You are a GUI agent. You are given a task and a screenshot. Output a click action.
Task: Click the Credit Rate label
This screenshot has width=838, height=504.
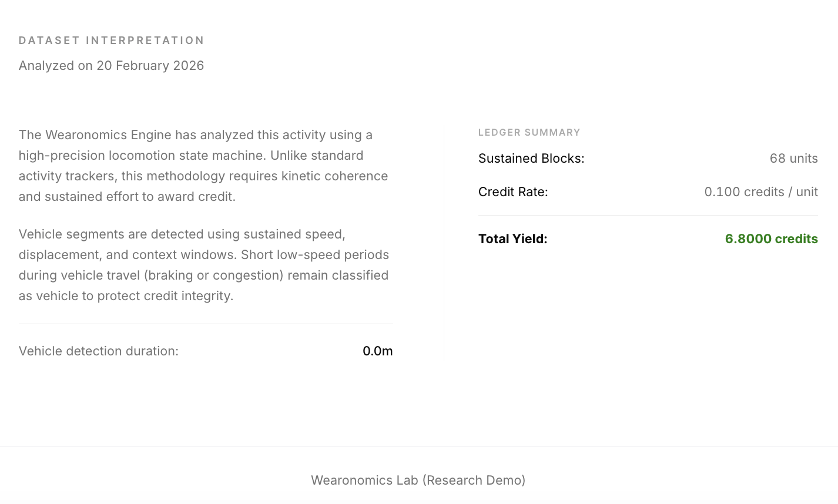click(x=513, y=192)
